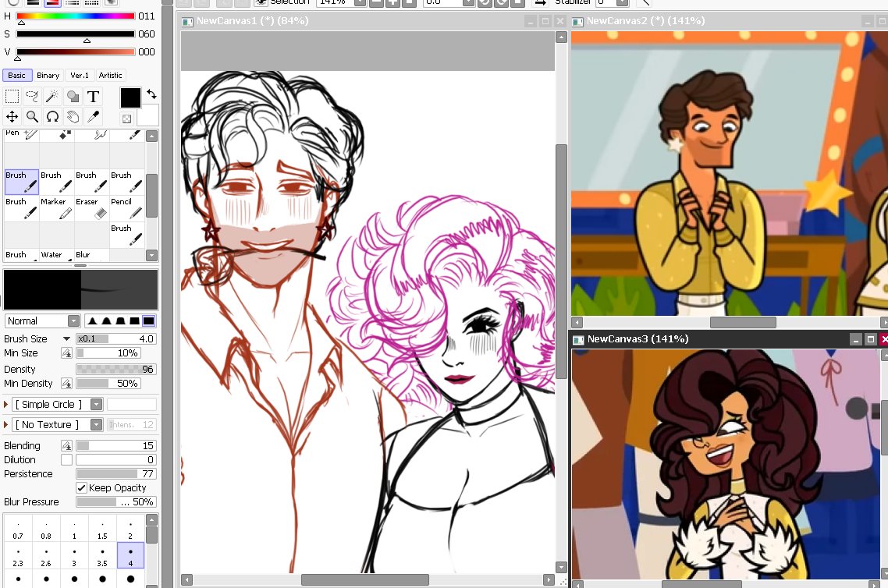Select the Eyedropper color picker tool

pyautogui.click(x=94, y=116)
